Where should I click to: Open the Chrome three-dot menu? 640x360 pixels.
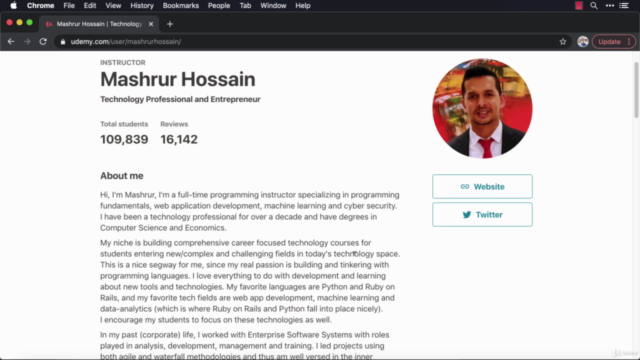pyautogui.click(x=629, y=42)
